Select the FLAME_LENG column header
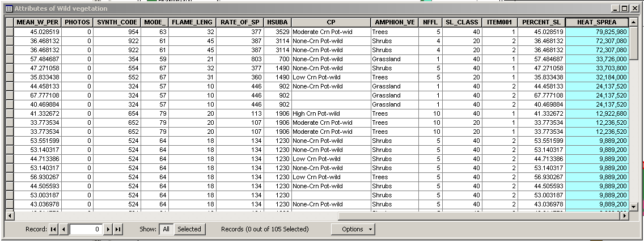Image resolution: width=644 pixels, height=241 pixels. pyautogui.click(x=192, y=23)
